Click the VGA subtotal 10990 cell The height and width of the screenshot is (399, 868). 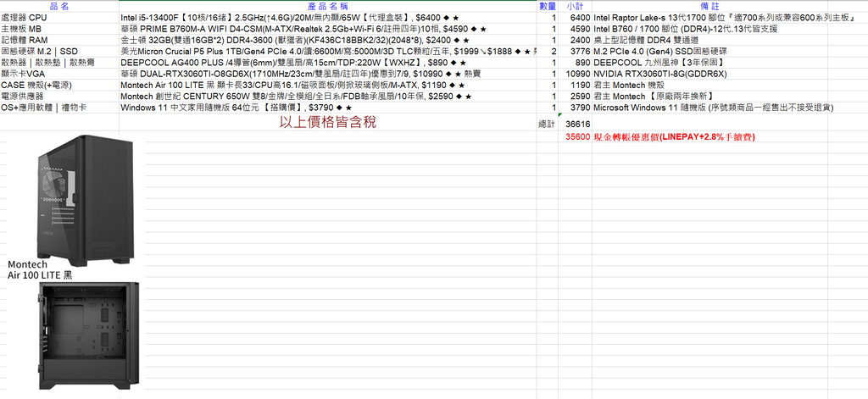575,75
